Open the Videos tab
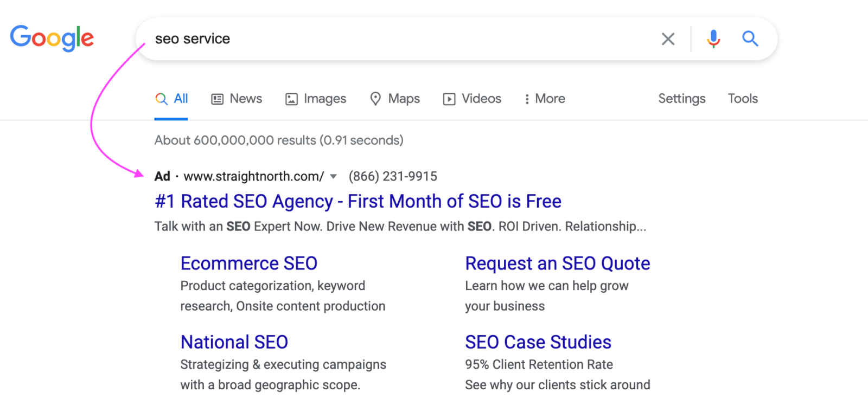Viewport: 868px width, 418px height. pos(472,99)
